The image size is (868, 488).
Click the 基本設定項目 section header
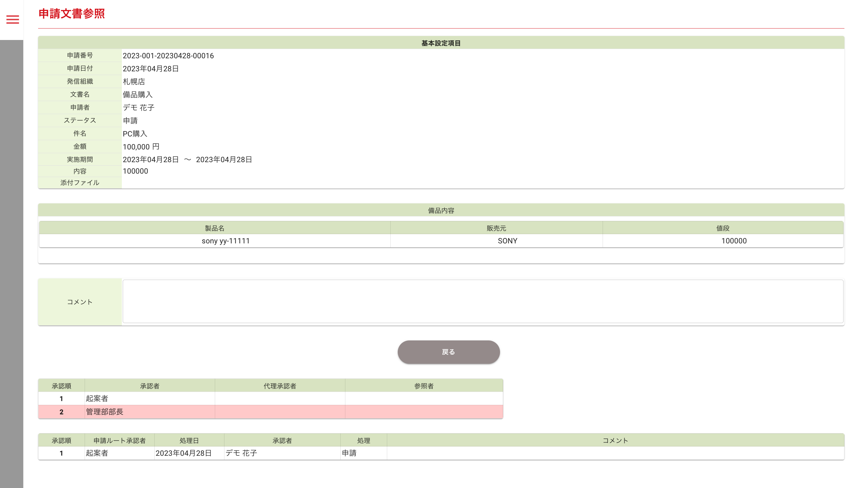click(441, 43)
